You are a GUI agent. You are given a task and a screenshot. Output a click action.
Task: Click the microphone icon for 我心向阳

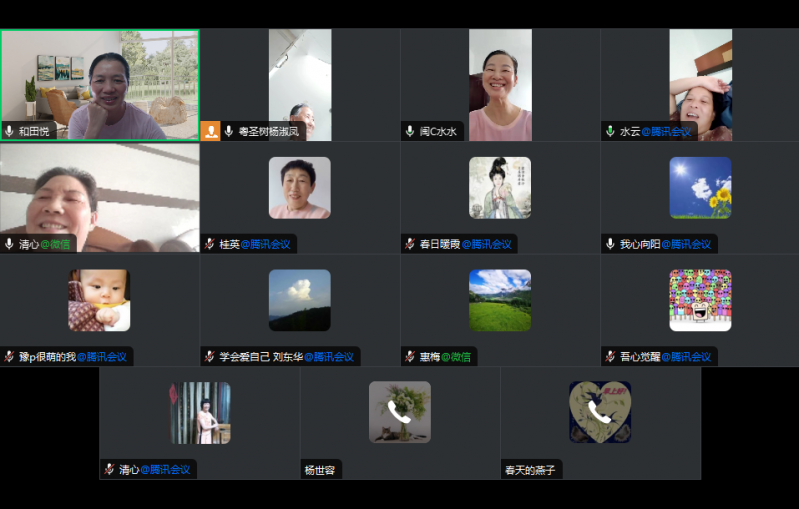(610, 244)
